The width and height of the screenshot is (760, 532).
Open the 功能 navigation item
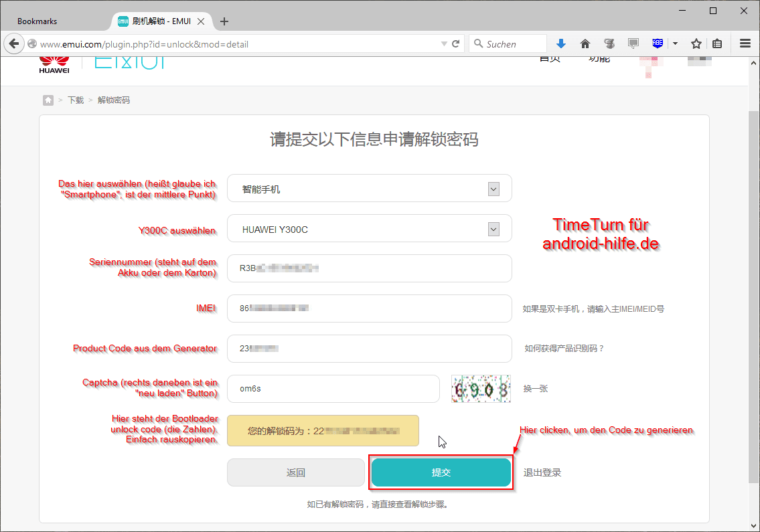point(599,59)
